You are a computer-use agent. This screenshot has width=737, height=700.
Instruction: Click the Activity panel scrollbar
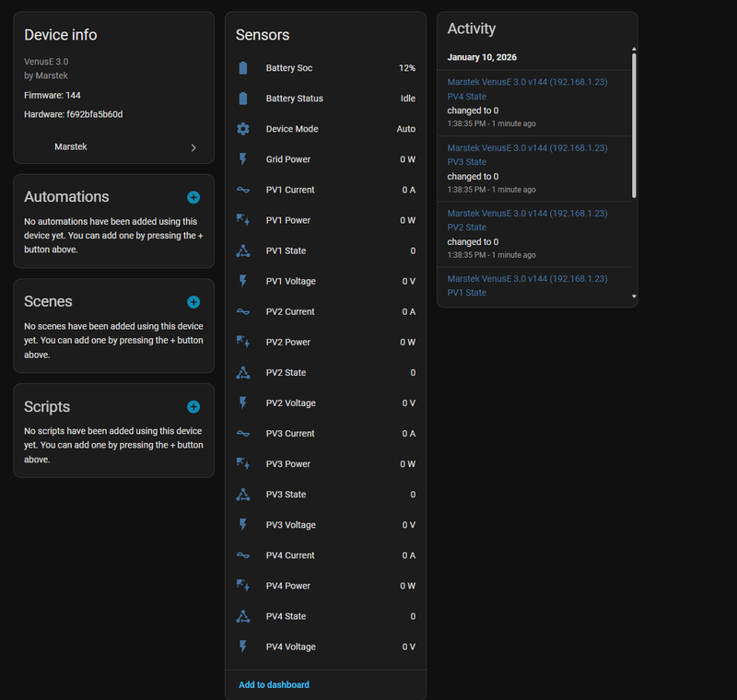[633, 124]
